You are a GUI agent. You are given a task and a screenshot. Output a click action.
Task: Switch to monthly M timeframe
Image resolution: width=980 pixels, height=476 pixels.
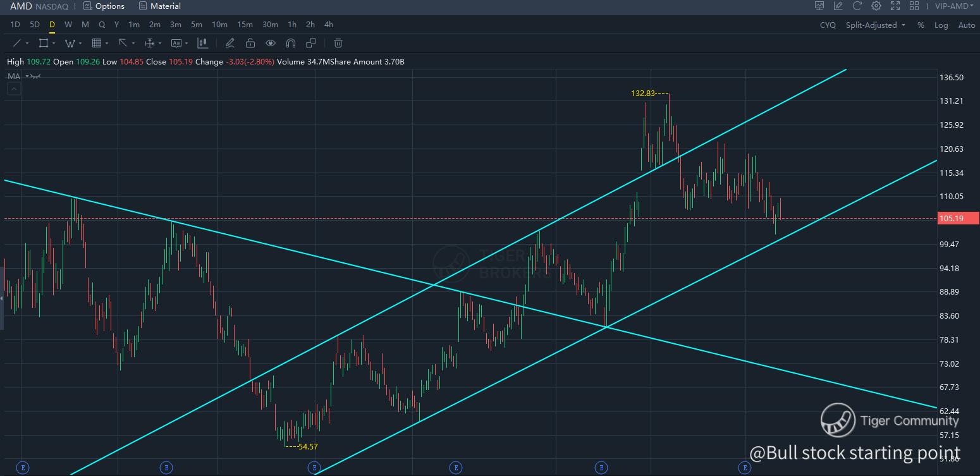(85, 25)
